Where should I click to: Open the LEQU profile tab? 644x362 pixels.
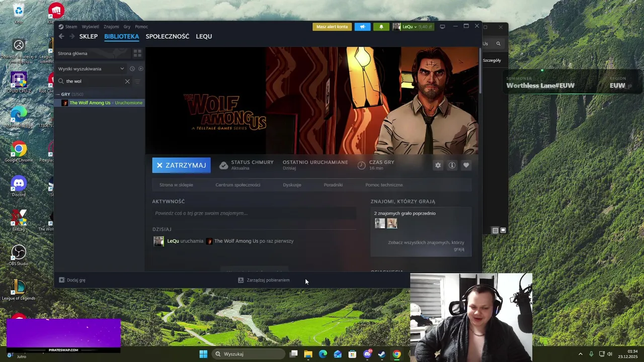(x=204, y=36)
